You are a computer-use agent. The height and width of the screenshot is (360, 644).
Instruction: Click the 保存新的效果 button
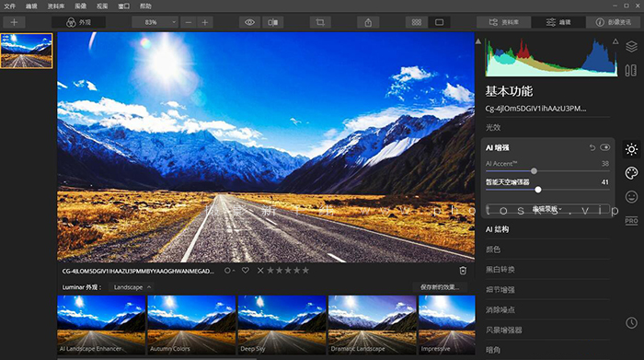click(440, 287)
